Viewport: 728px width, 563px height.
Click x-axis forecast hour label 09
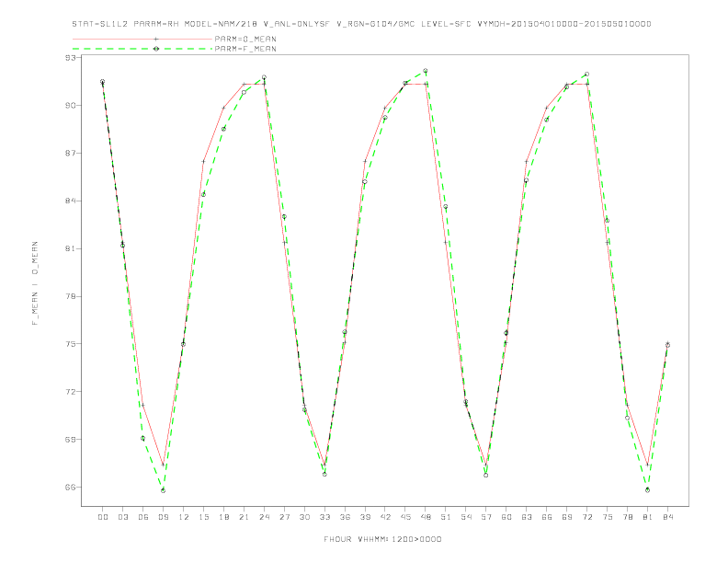[x=164, y=517]
